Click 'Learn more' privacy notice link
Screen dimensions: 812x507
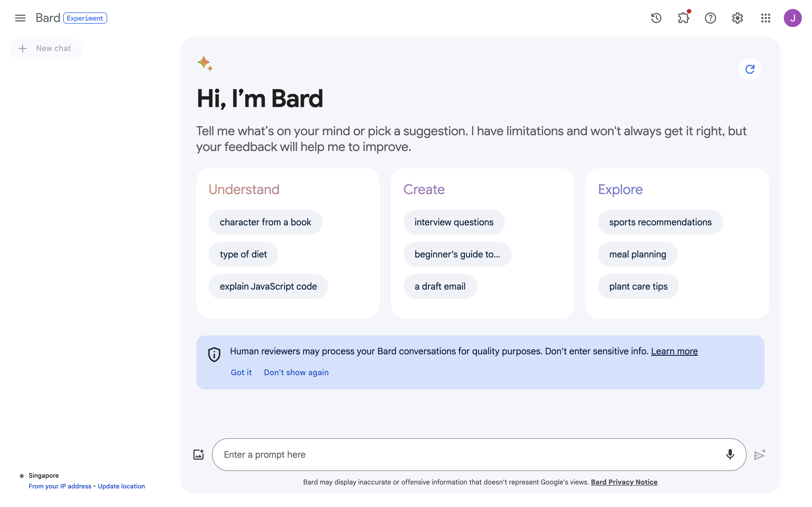[675, 351]
